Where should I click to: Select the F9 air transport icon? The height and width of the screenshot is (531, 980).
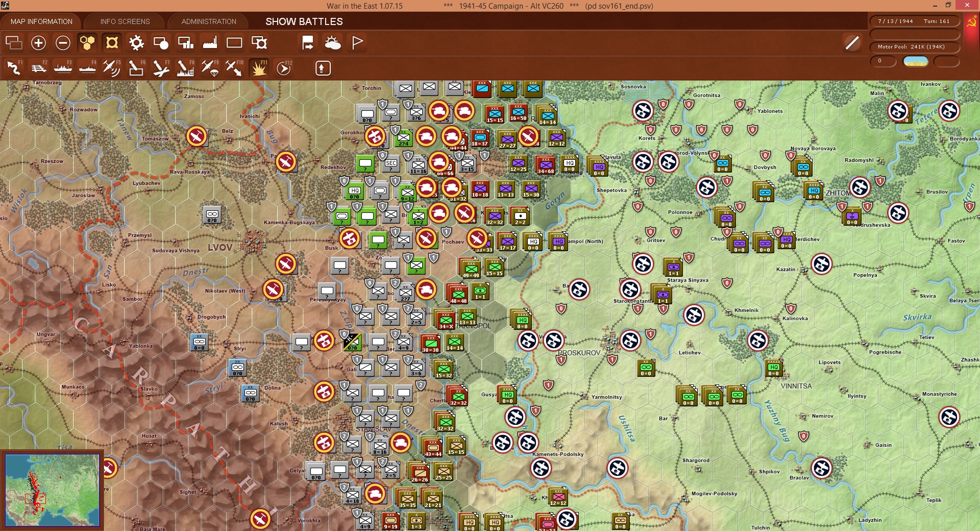[x=210, y=68]
